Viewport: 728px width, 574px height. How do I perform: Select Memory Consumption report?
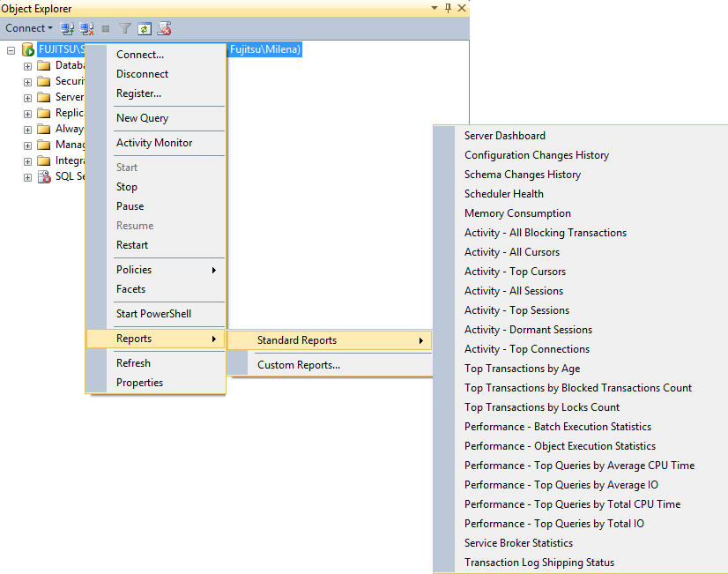[x=517, y=213]
